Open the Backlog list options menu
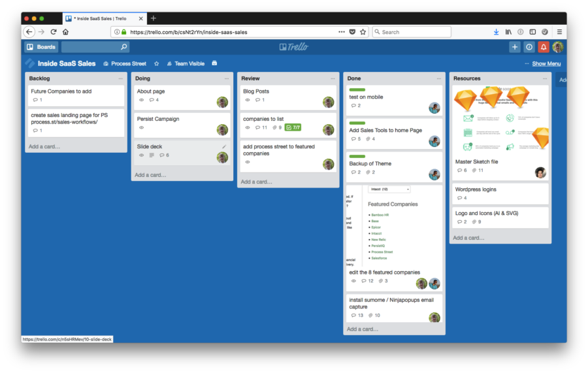Viewport: 588px width, 373px height. click(120, 79)
